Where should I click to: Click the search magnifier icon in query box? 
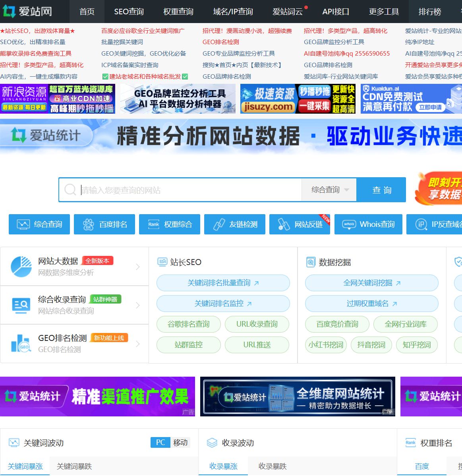[x=70, y=190]
